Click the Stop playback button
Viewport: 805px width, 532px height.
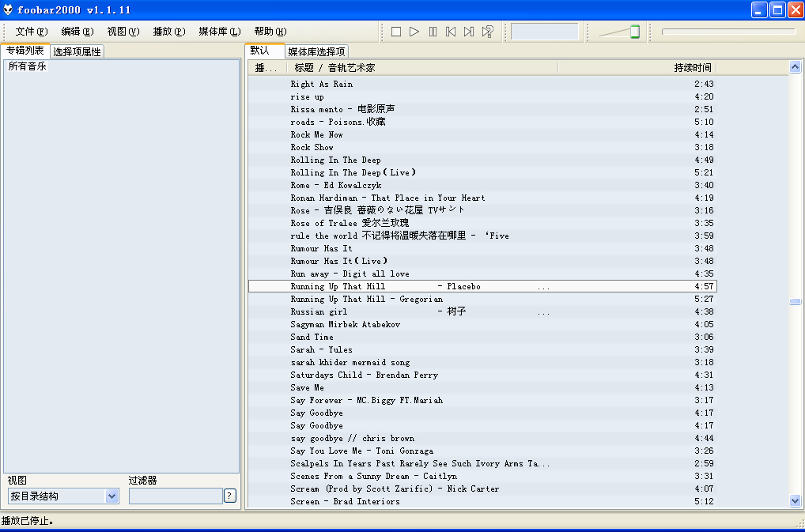(x=396, y=32)
